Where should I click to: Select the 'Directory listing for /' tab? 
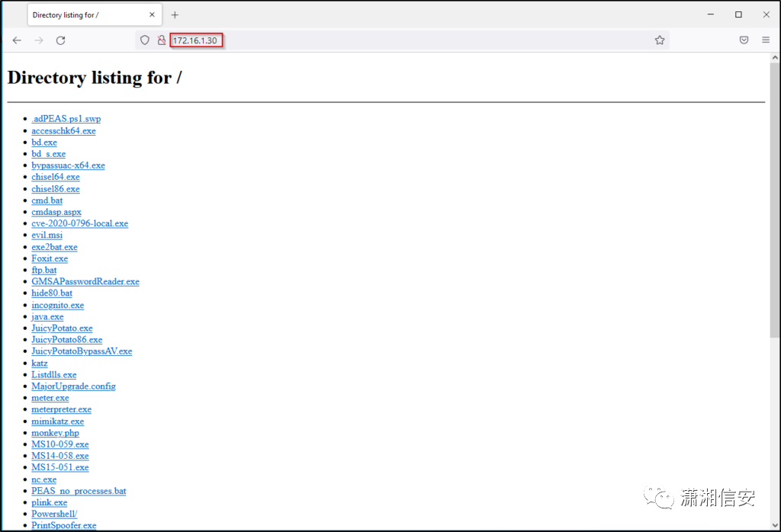click(x=94, y=15)
